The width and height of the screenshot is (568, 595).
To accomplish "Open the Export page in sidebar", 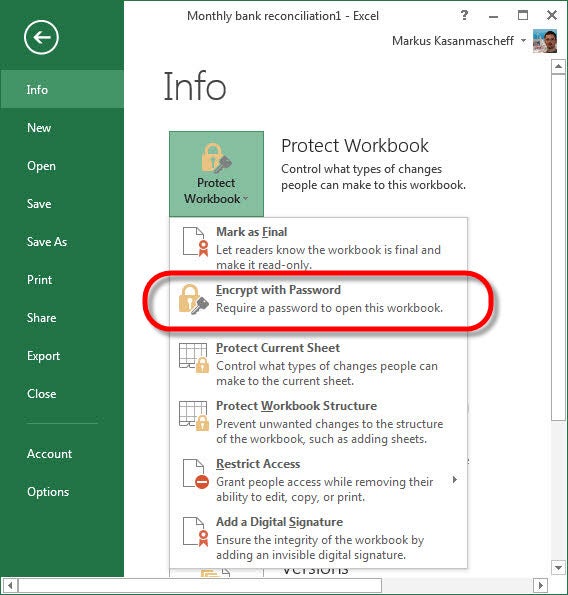I will (x=62, y=356).
